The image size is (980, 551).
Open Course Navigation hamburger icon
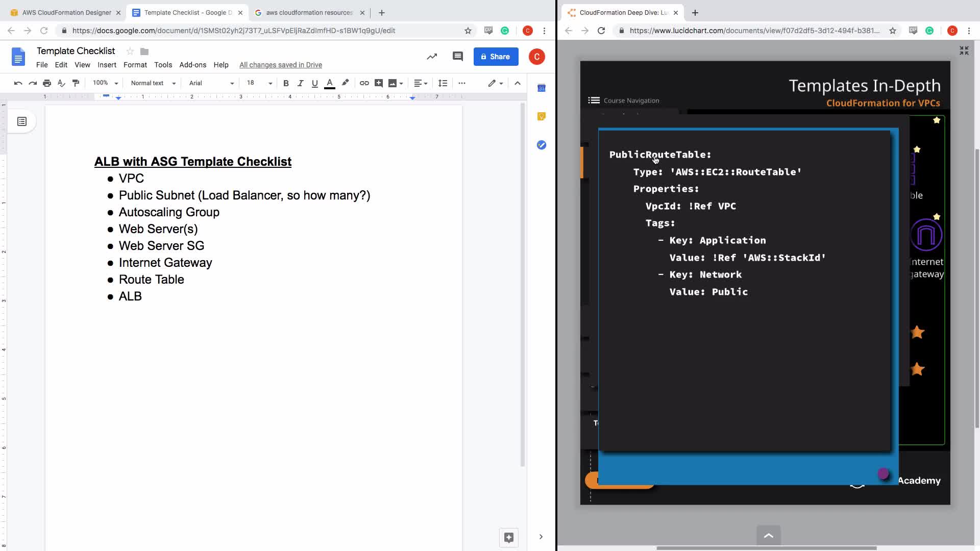click(x=594, y=101)
